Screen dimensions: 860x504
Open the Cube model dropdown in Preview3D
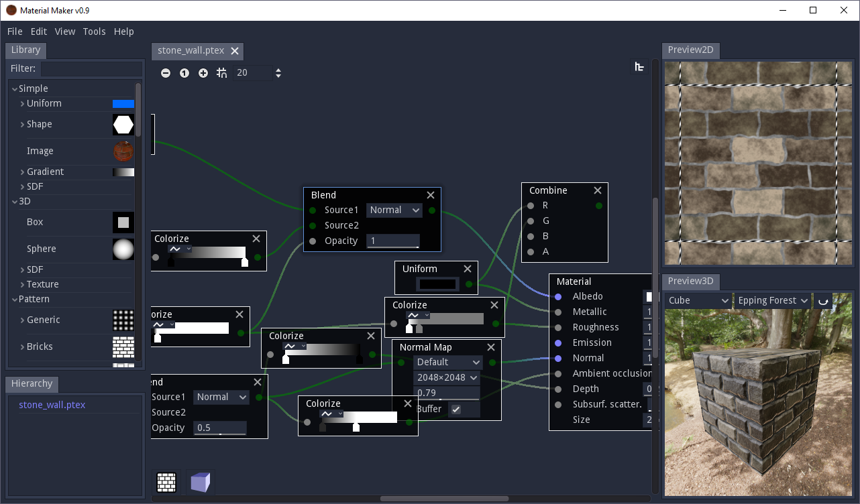click(698, 301)
